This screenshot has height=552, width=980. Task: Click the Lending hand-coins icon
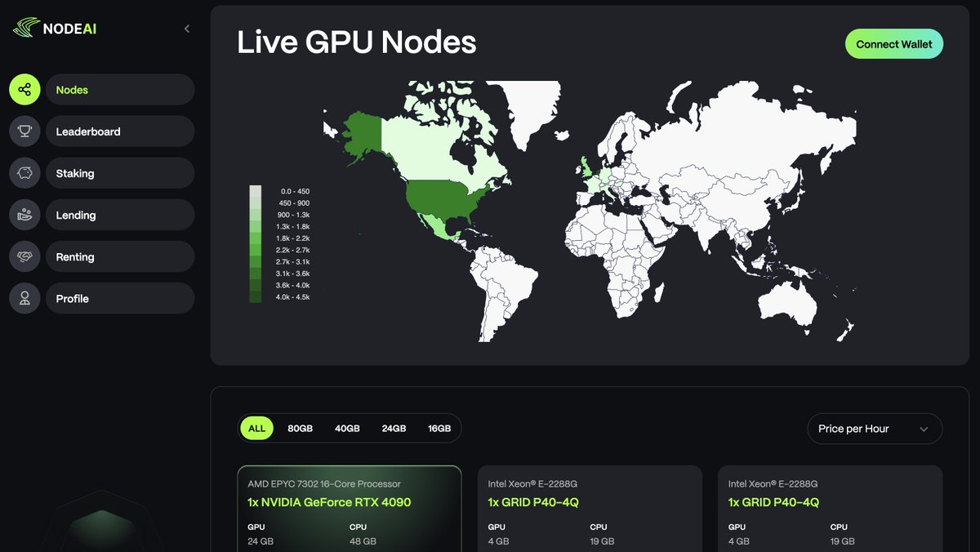24,215
